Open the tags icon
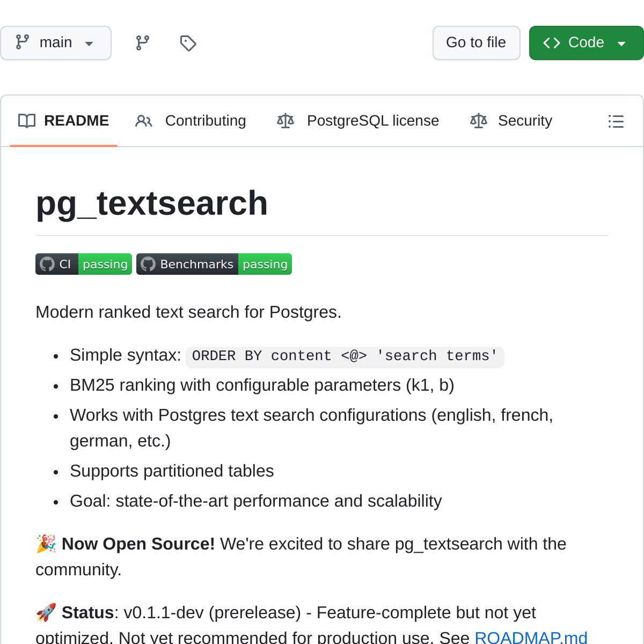 click(188, 43)
